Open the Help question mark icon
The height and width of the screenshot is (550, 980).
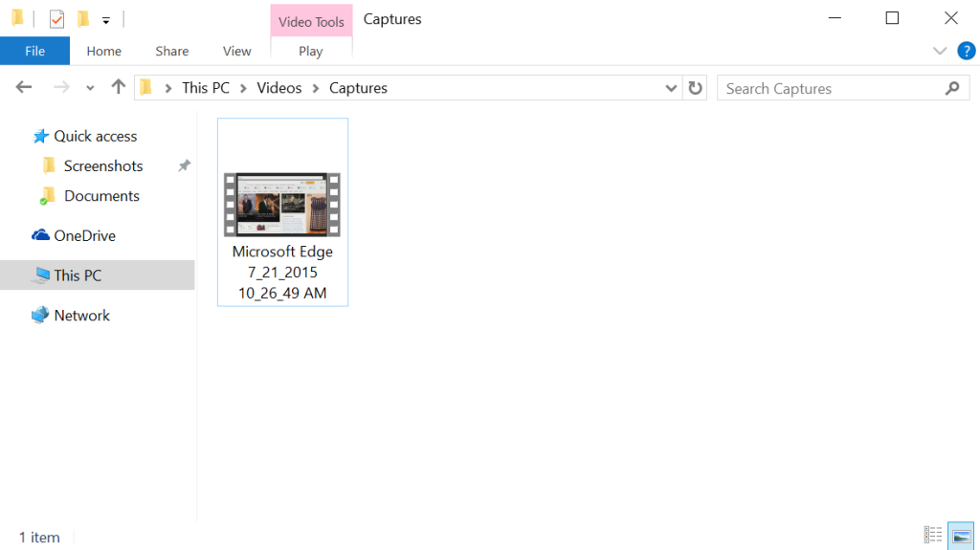click(x=966, y=51)
